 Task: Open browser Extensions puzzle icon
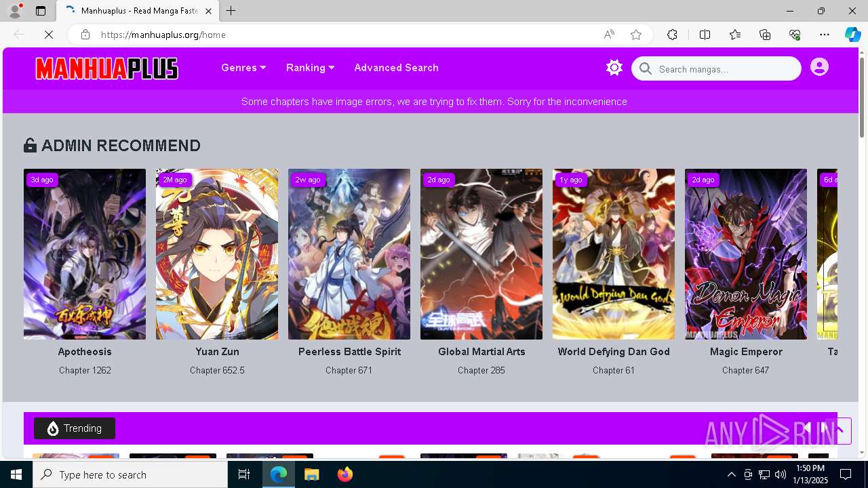(672, 35)
